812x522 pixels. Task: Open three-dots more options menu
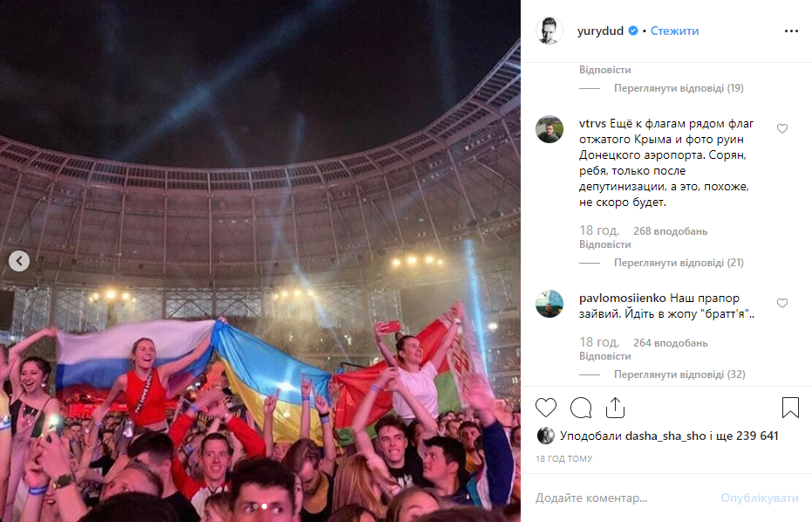(x=791, y=31)
